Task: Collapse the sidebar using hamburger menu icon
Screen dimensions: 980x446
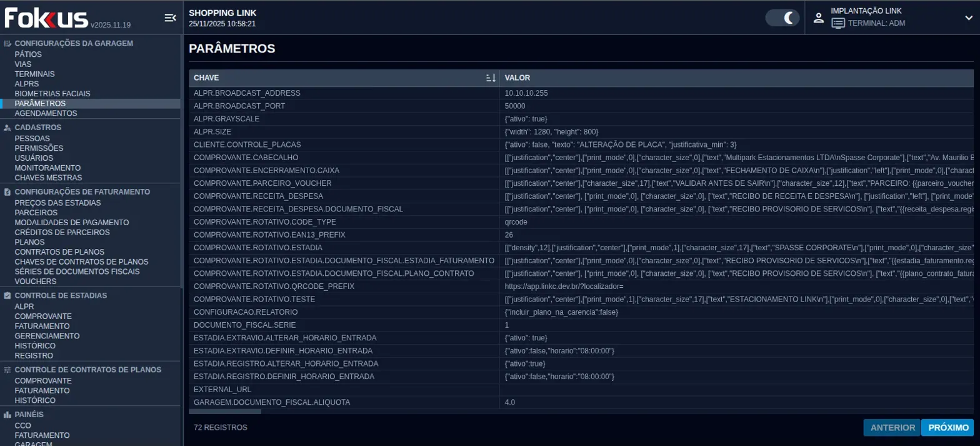Action: (170, 18)
